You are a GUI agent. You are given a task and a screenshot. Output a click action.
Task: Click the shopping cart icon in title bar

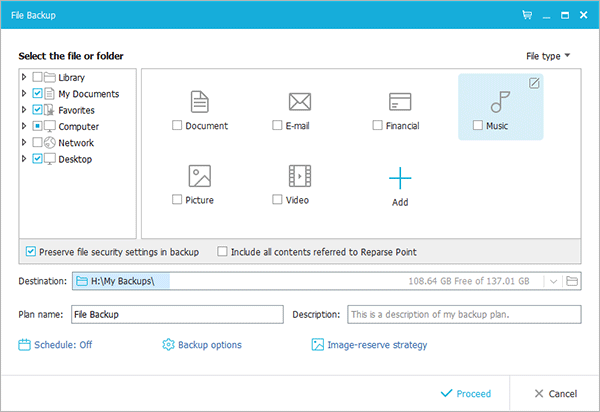(527, 15)
